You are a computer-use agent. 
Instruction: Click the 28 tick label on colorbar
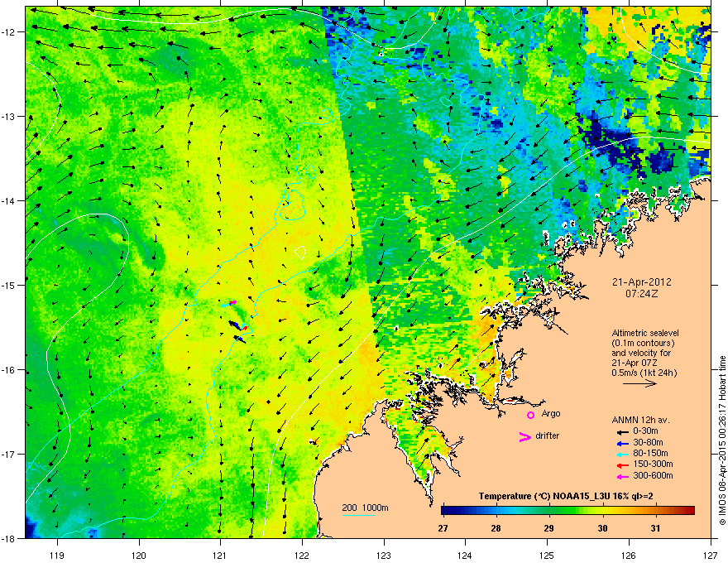pos(496,528)
